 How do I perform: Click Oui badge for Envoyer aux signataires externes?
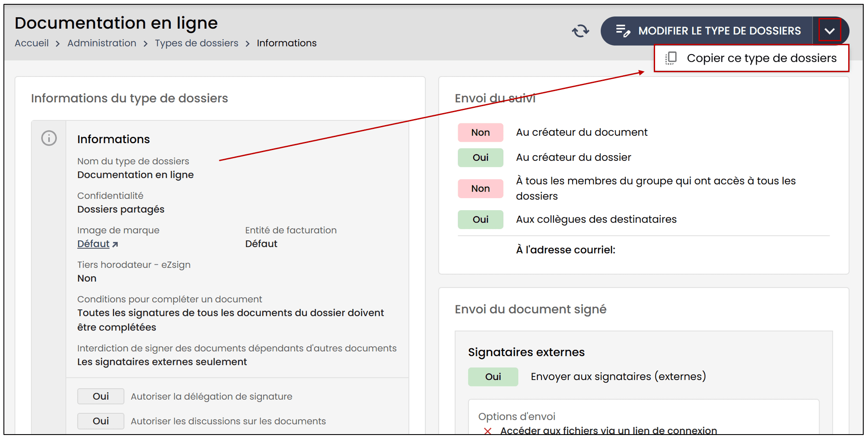492,377
